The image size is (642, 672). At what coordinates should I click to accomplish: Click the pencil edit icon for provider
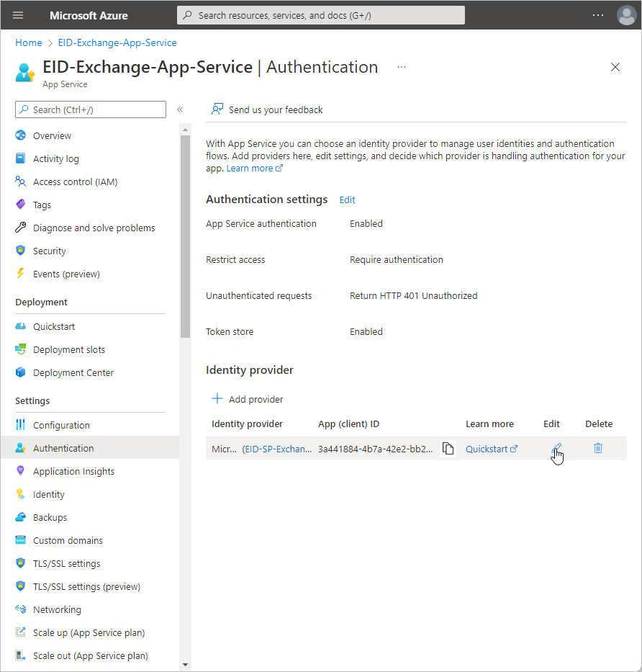point(556,449)
